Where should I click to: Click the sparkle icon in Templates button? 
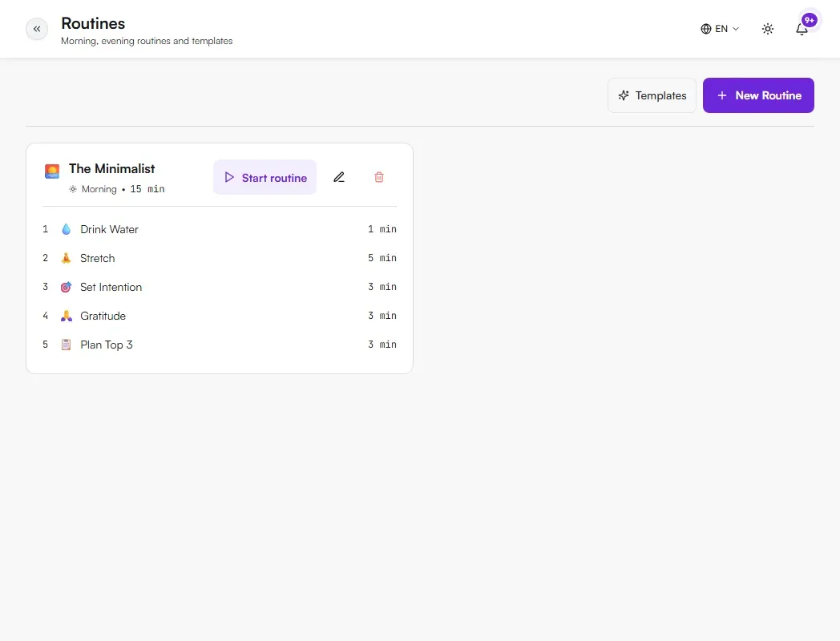[x=624, y=95]
